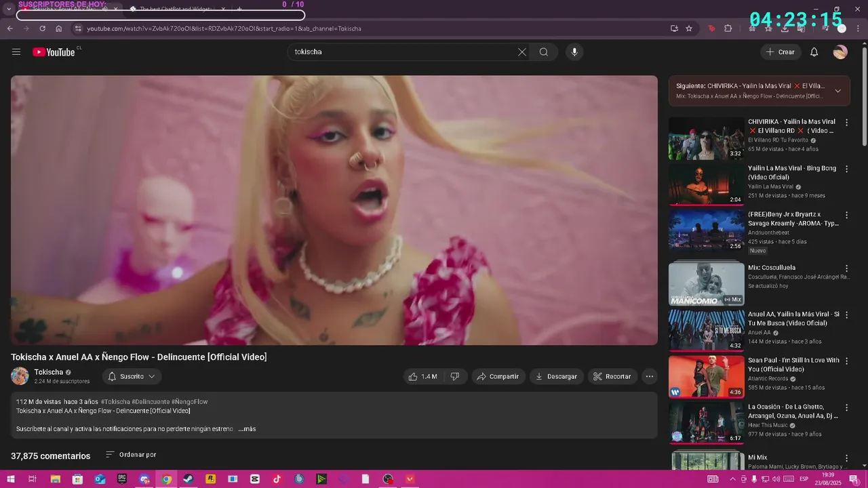Image resolution: width=868 pixels, height=488 pixels.
Task: Open the account avatar menu
Action: click(x=840, y=52)
